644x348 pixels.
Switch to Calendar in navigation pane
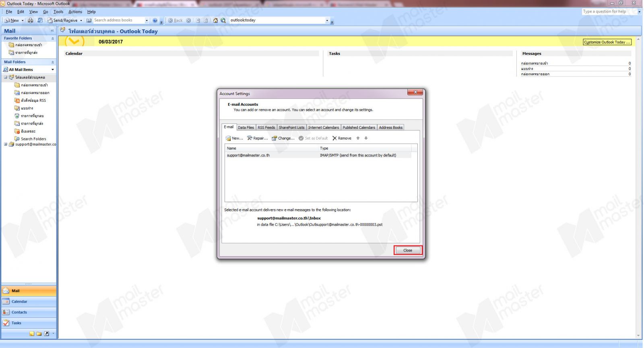click(29, 301)
